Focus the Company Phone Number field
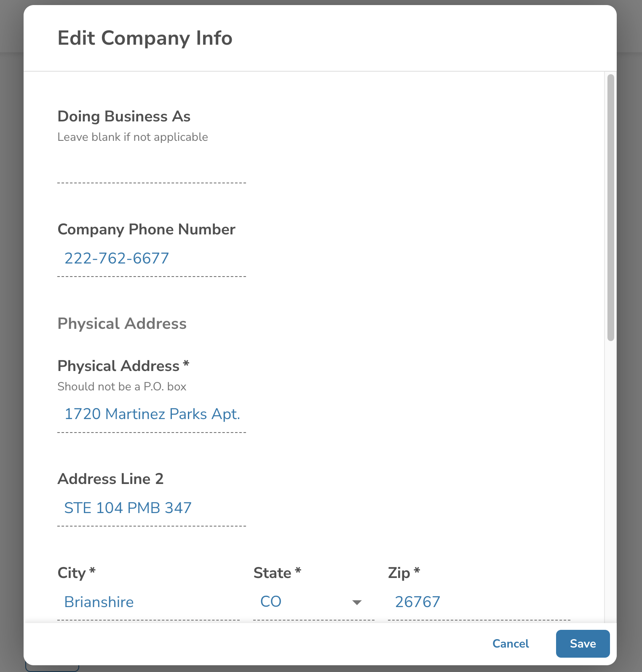Screen dimensions: 642x672 tap(152, 258)
